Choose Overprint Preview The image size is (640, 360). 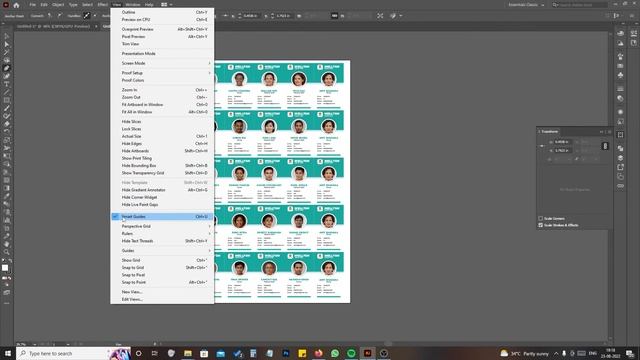[x=162, y=29]
